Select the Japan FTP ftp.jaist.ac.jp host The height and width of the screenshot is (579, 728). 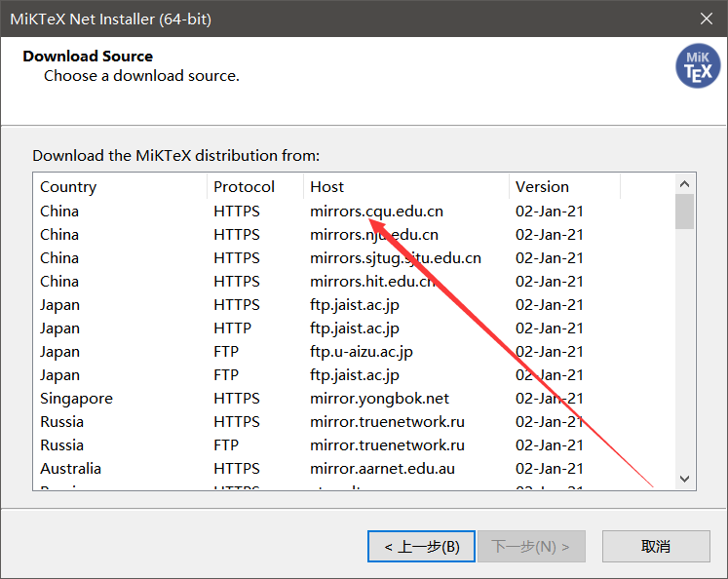coord(355,375)
